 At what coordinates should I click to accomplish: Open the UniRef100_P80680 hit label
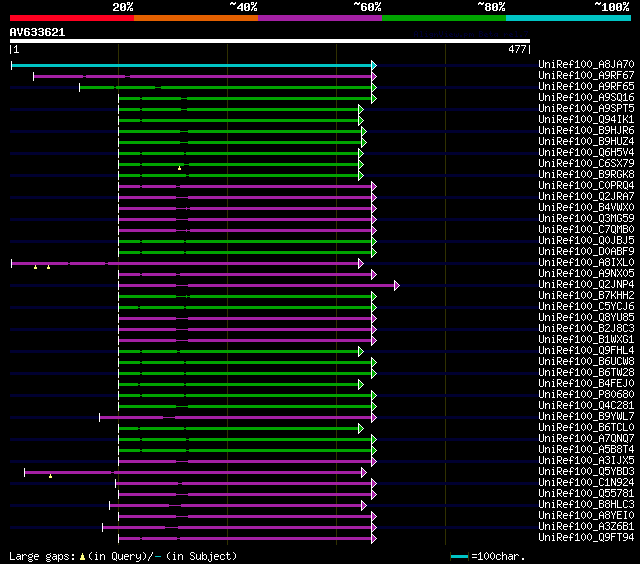tap(586, 395)
